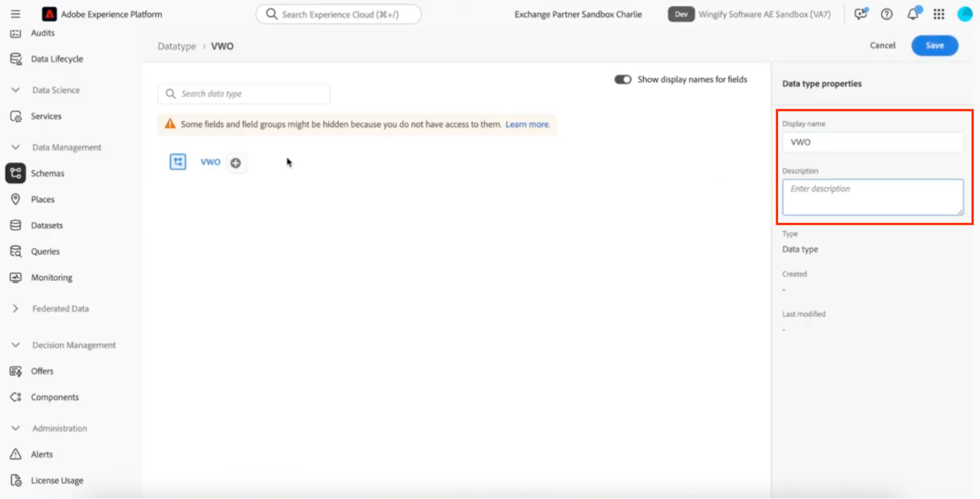Click the VWO data type structure icon
This screenshot has height=499, width=980.
click(x=178, y=162)
